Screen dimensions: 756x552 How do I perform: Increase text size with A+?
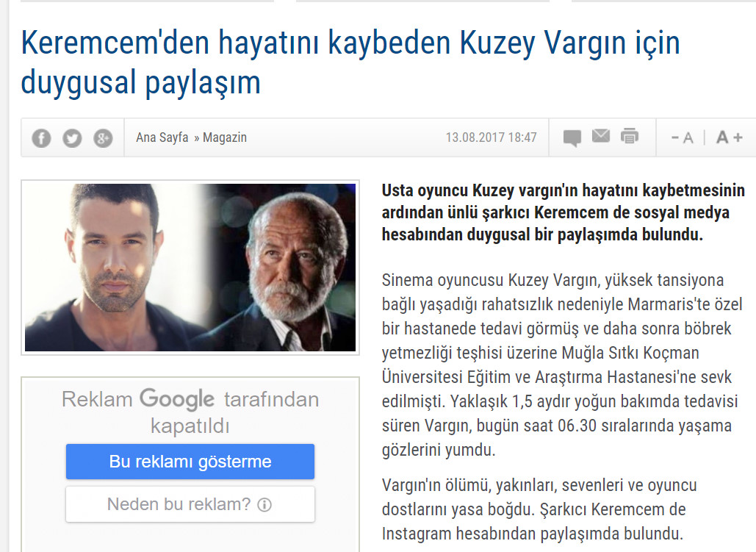click(729, 137)
